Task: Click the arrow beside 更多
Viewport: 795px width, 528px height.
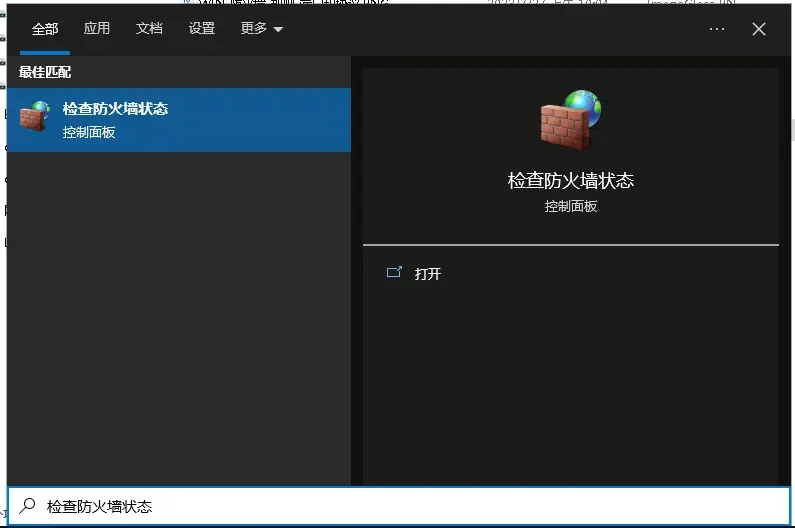Action: (278, 30)
